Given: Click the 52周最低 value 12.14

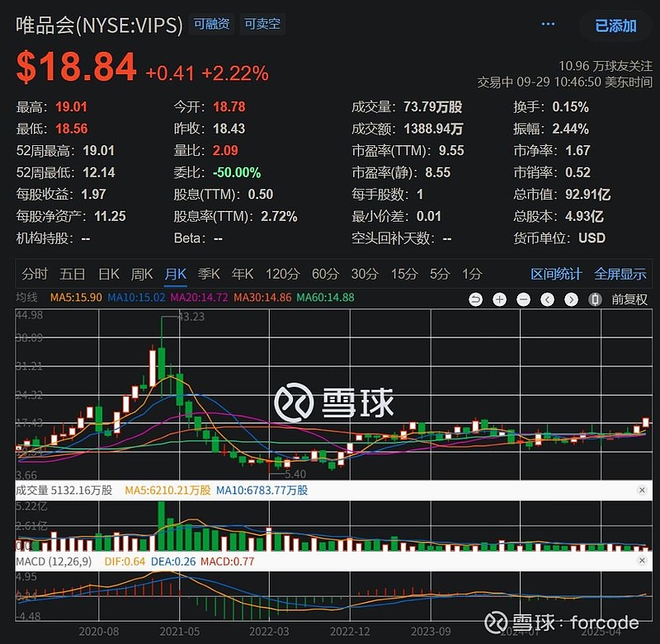Looking at the screenshot, I should pos(98,172).
